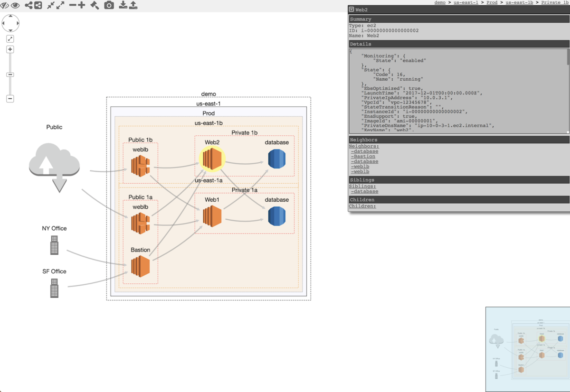Click the download icon in the toolbar
Image resolution: width=570 pixels, height=392 pixels.
click(x=123, y=5)
